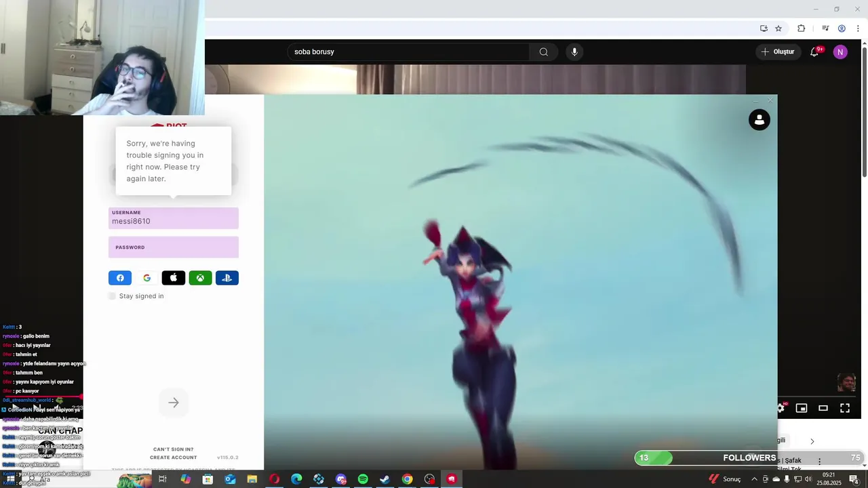Click the next chips arrow chevron
This screenshot has width=868, height=488.
pos(812,441)
